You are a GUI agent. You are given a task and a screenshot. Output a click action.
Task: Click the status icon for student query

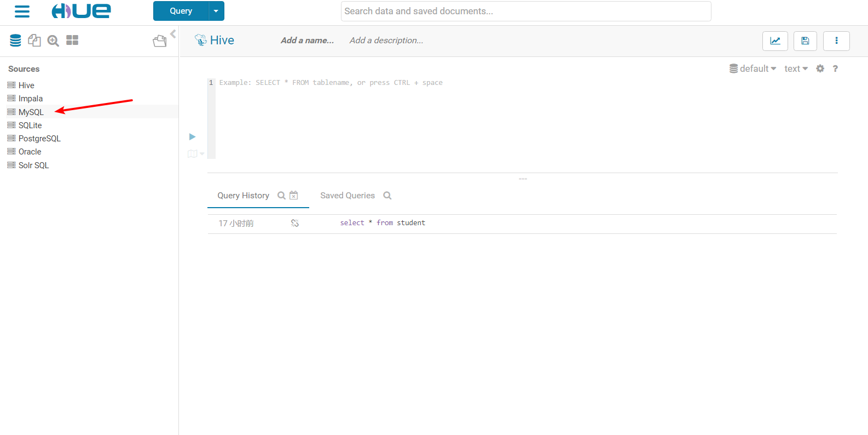295,223
